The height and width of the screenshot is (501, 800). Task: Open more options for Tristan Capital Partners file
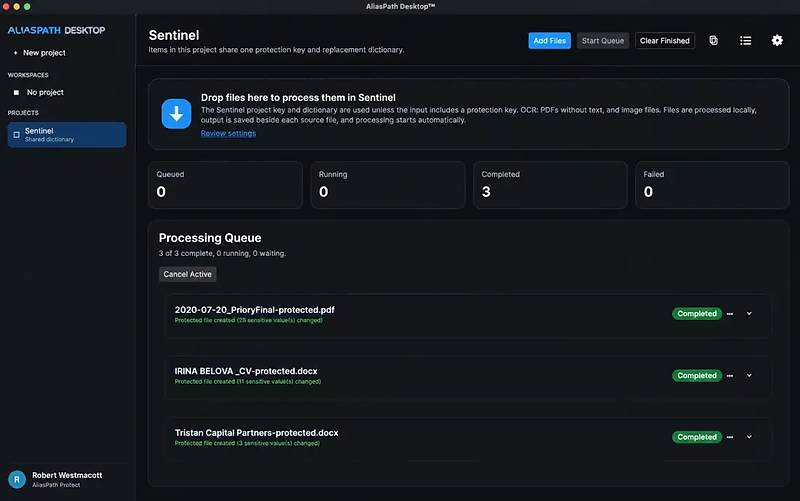(x=730, y=437)
